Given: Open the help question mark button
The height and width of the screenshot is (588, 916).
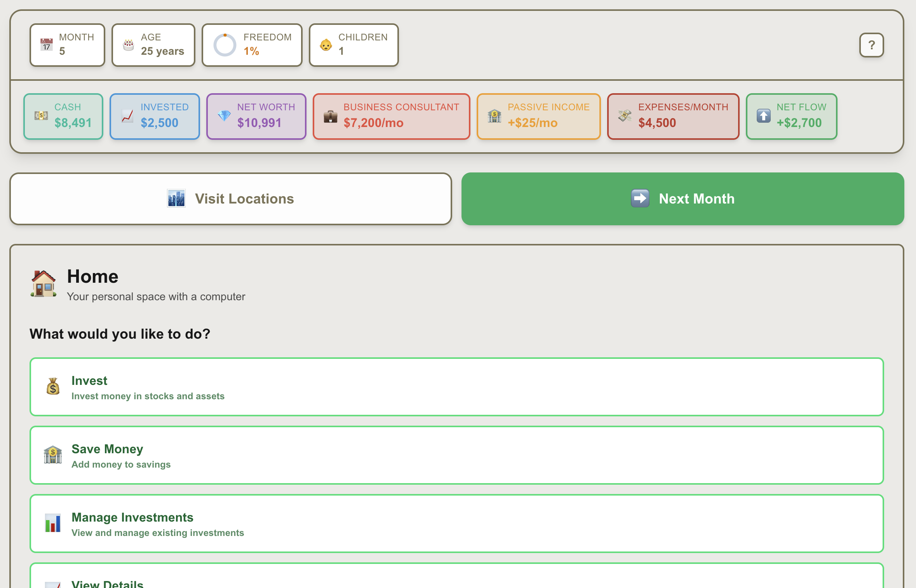Looking at the screenshot, I should (x=871, y=45).
